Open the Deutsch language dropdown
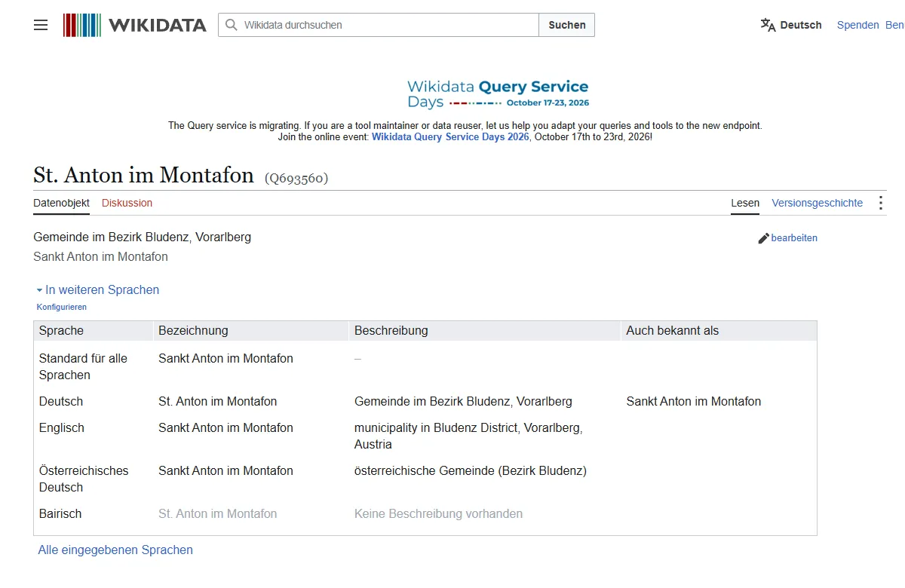Image resolution: width=905 pixels, height=588 pixels. pyautogui.click(x=792, y=25)
